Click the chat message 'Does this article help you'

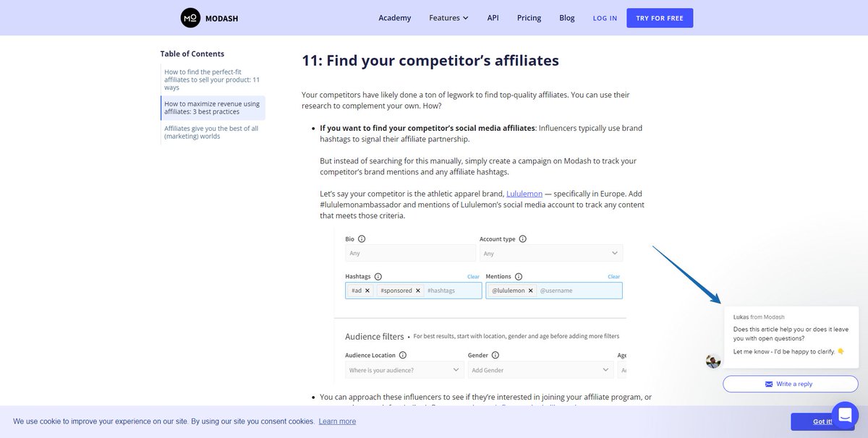pos(790,334)
